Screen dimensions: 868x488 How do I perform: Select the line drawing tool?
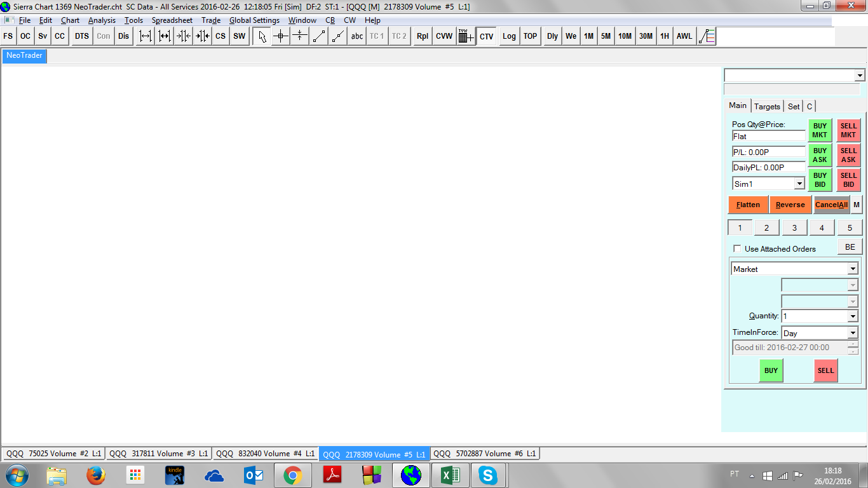click(319, 36)
